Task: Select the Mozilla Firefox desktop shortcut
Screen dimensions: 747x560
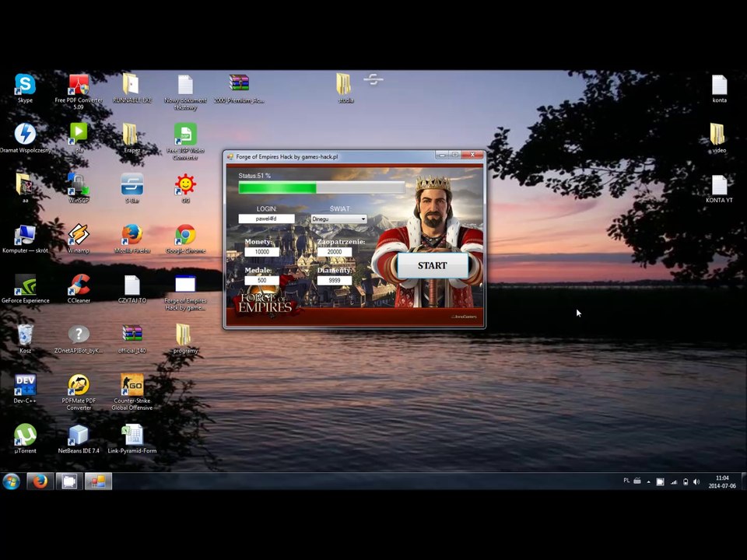Action: (132, 239)
